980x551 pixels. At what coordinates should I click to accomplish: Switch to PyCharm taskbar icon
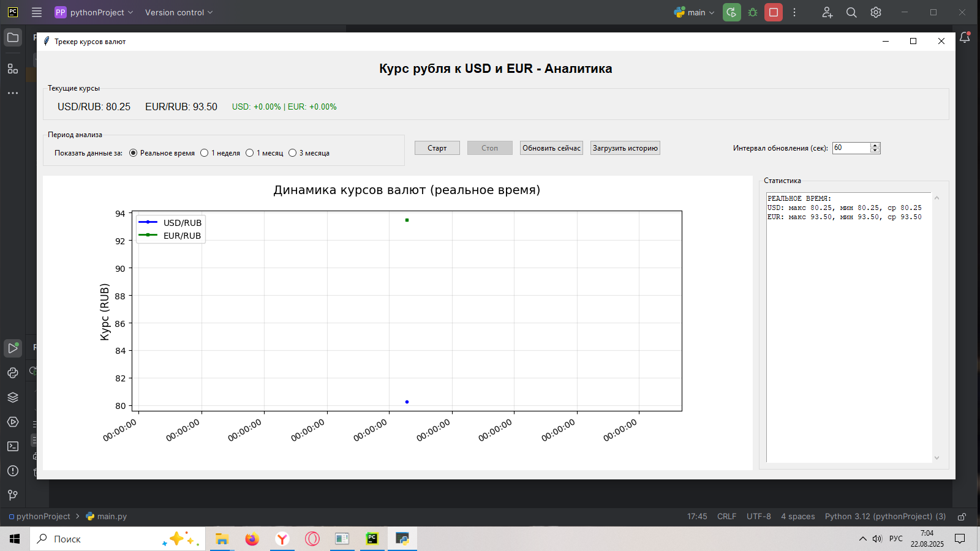pos(372,539)
